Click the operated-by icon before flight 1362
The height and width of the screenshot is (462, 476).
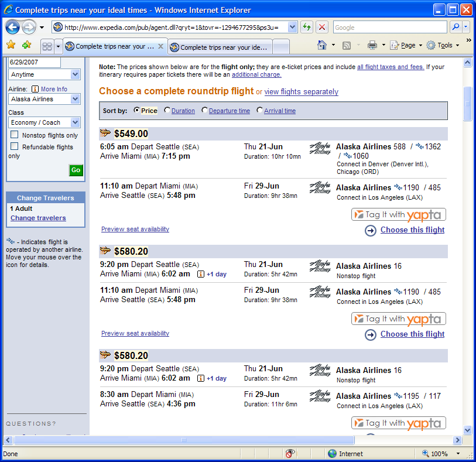[420, 146]
